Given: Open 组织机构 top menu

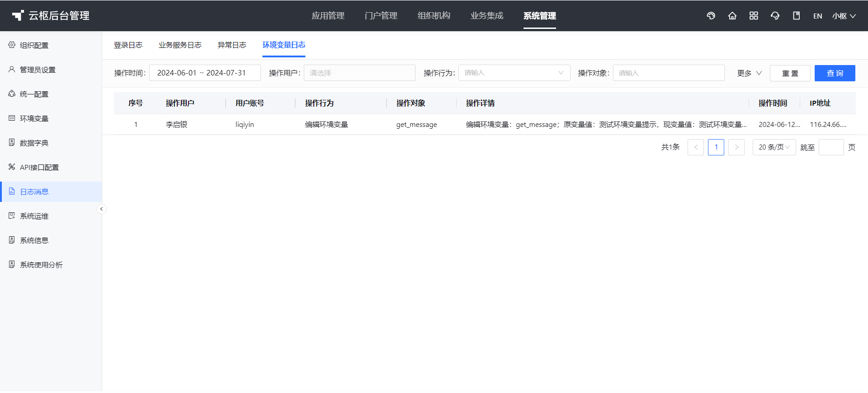Looking at the screenshot, I should coord(434,16).
